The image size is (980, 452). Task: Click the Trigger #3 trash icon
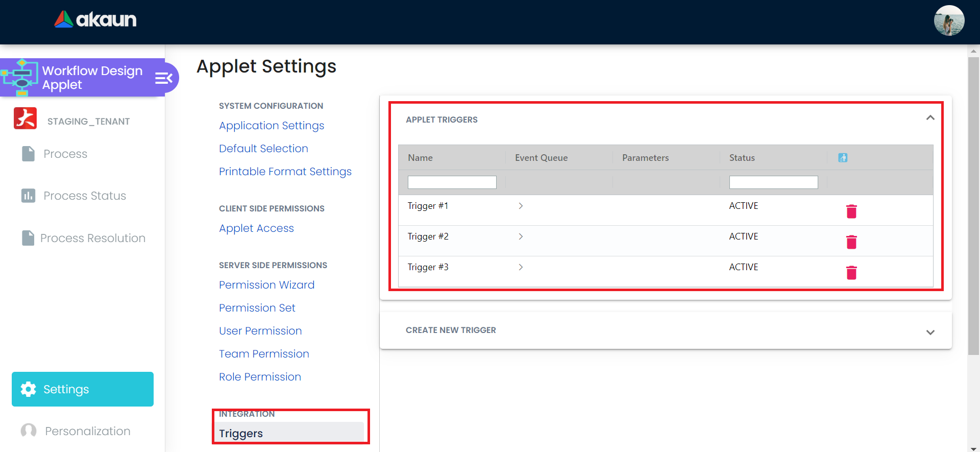click(x=851, y=273)
